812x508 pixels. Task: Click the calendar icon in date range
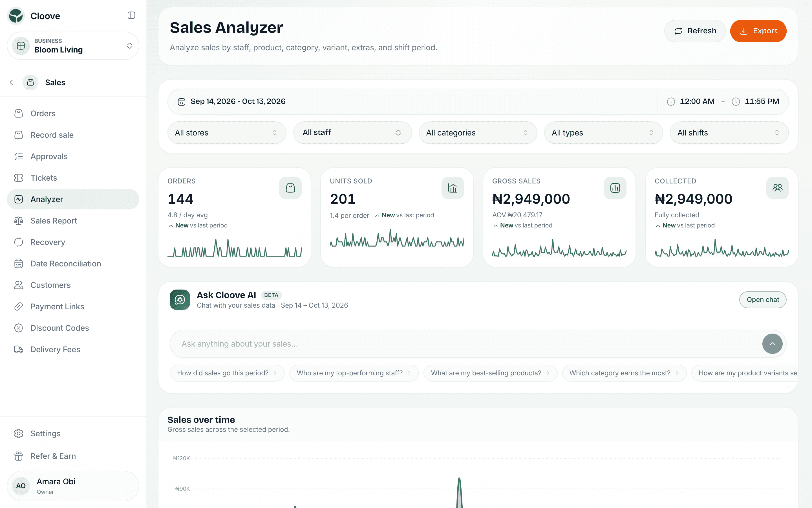(x=182, y=102)
